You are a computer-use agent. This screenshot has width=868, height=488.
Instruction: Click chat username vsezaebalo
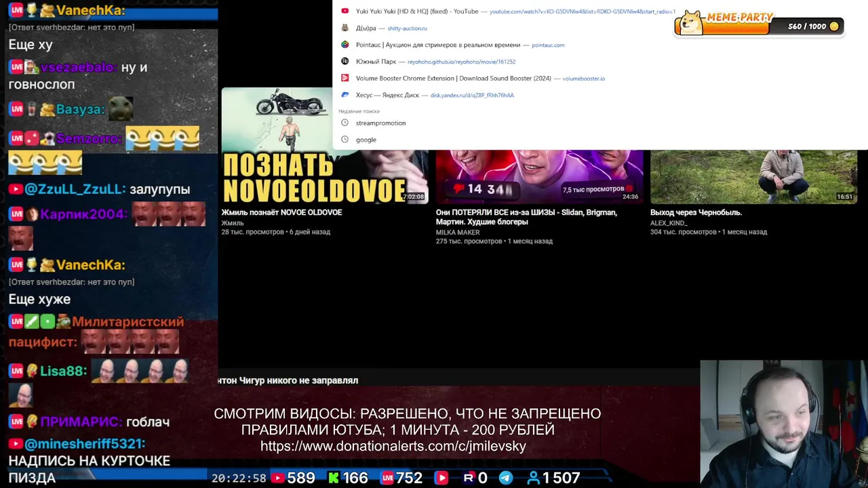tap(77, 68)
